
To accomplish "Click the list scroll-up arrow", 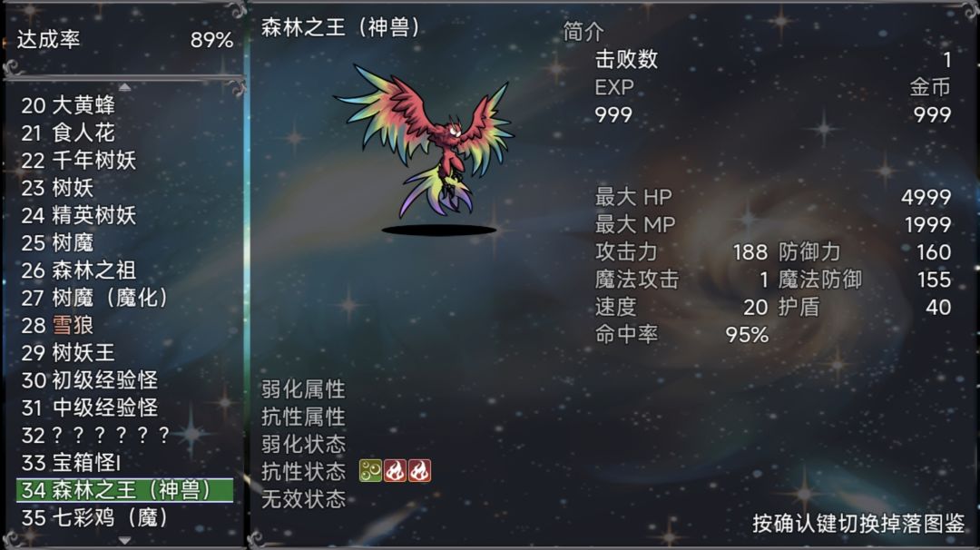I will coord(125,87).
